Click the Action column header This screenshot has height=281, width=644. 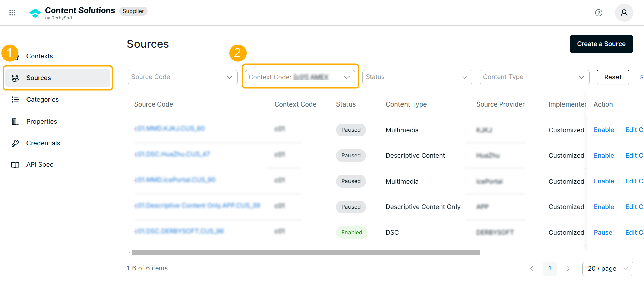(603, 104)
